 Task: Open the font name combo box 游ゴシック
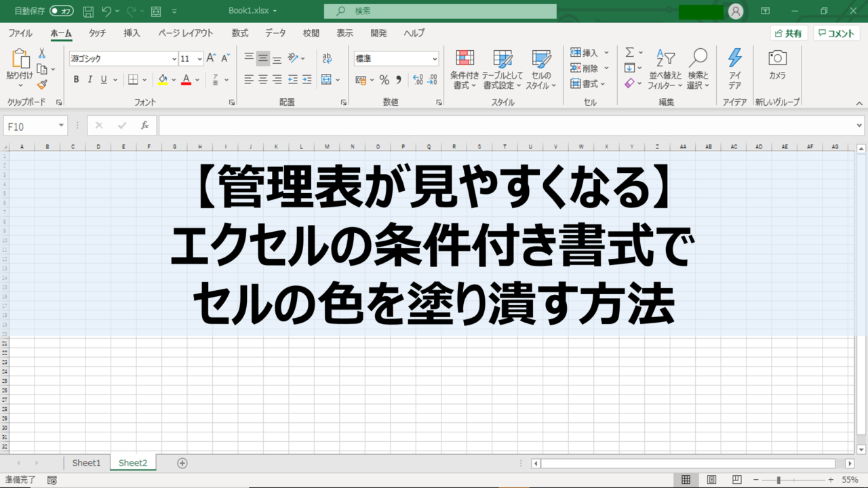[123, 59]
